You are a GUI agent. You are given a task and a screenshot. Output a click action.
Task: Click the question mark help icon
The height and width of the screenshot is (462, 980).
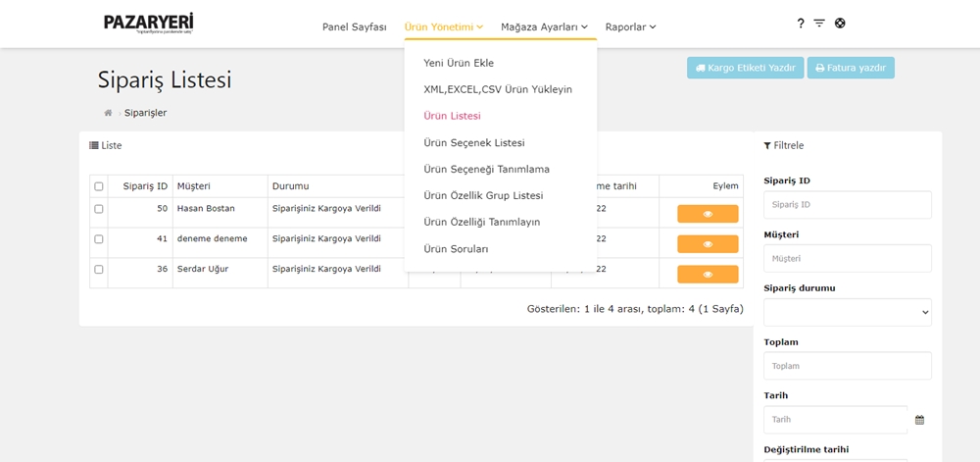coord(801,24)
